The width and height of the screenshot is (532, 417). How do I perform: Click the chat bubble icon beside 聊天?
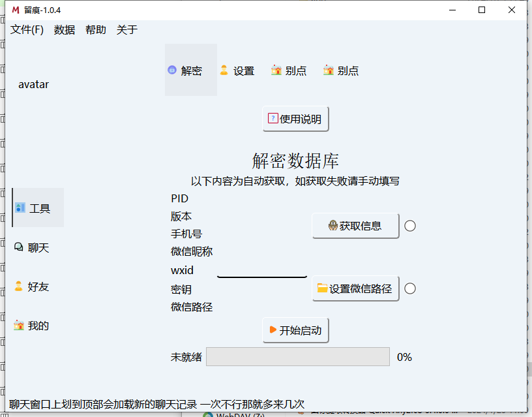point(19,247)
